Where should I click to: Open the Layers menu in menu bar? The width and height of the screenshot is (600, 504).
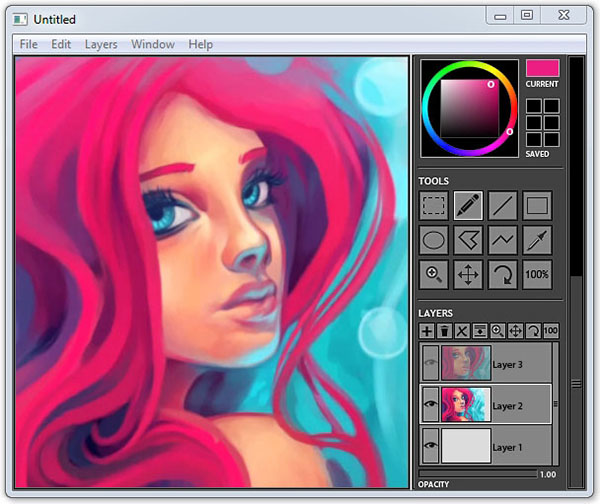(100, 44)
